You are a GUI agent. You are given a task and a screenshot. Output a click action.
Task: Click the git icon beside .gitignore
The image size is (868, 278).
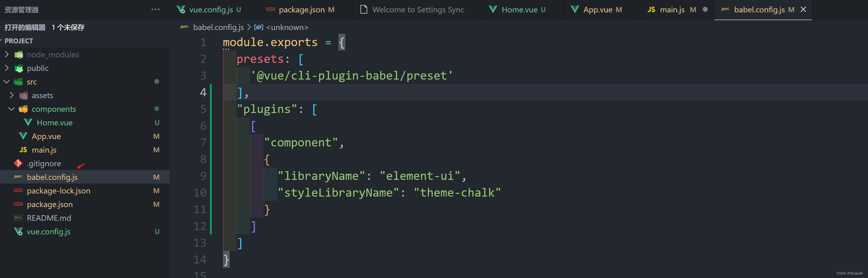pyautogui.click(x=18, y=163)
